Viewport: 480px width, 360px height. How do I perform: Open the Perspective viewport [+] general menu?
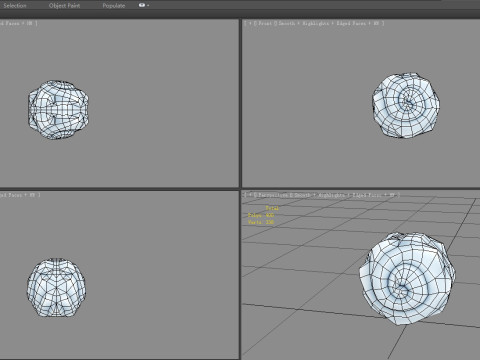pyautogui.click(x=250, y=195)
